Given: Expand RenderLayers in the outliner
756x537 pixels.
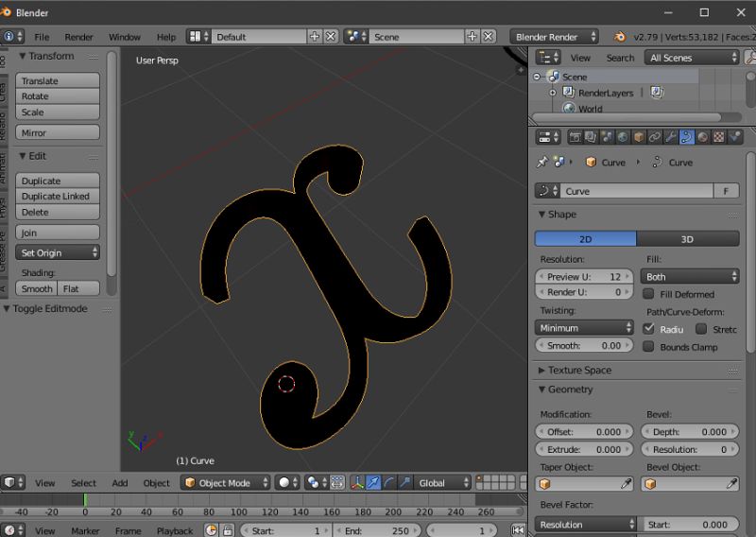Looking at the screenshot, I should coord(553,93).
